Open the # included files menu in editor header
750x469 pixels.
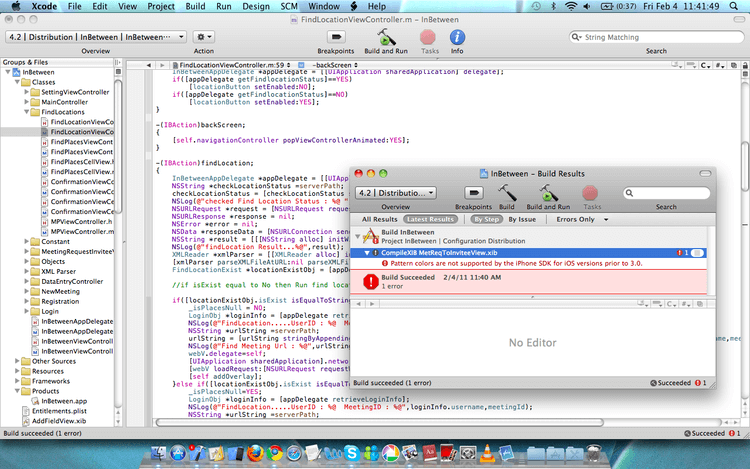(720, 65)
